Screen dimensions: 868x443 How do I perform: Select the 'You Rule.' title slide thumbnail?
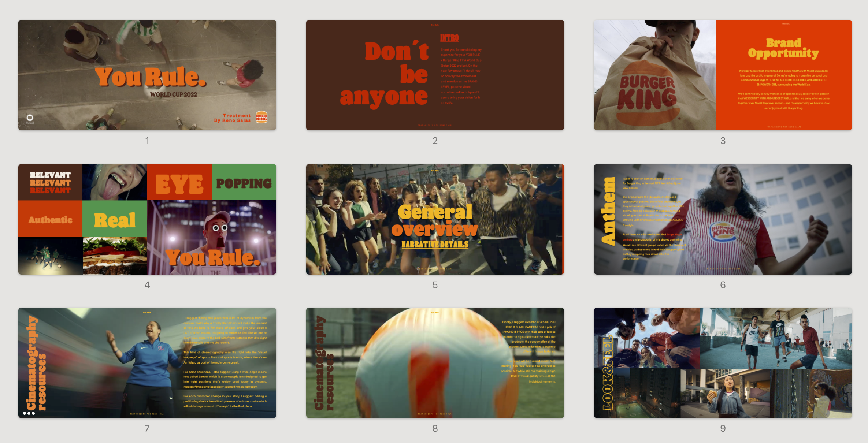[147, 75]
